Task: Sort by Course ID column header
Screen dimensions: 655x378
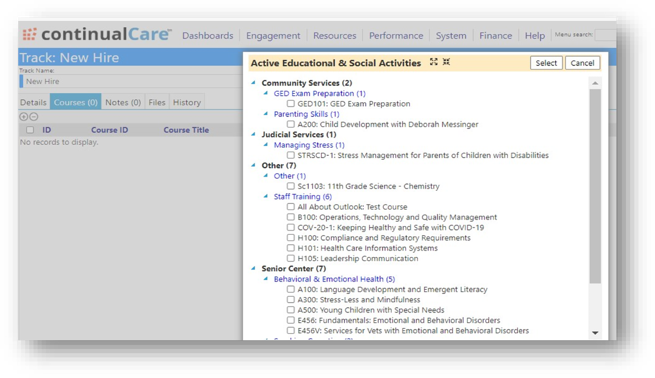Action: point(109,130)
